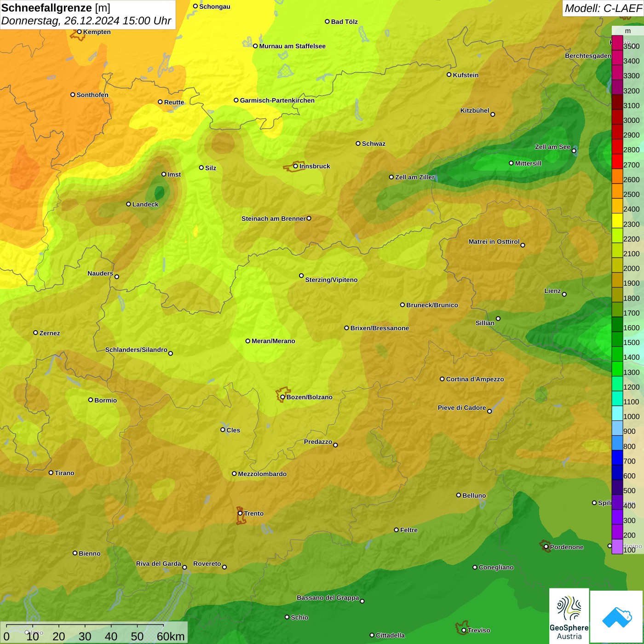Click the Sillian label
This screenshot has width=644, height=644.
pyautogui.click(x=485, y=323)
